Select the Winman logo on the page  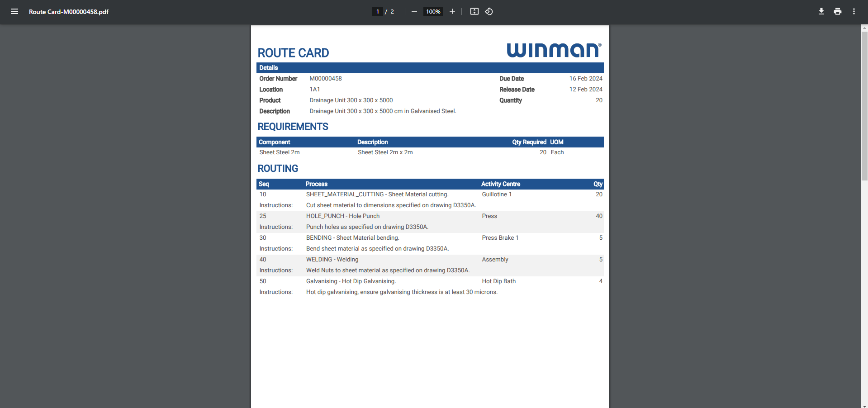pos(554,50)
